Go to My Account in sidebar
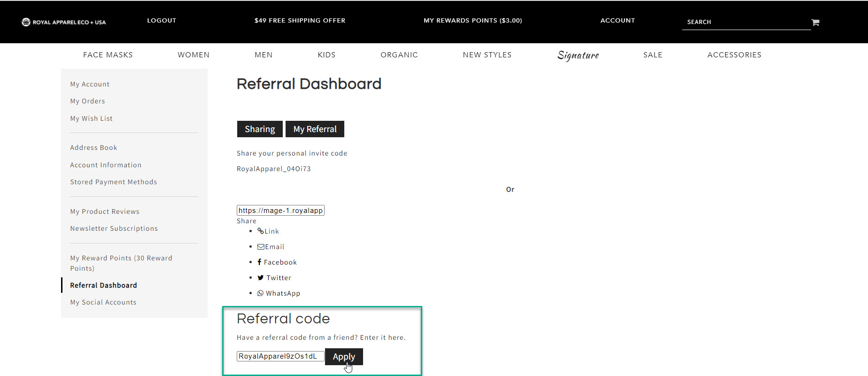 (90, 84)
